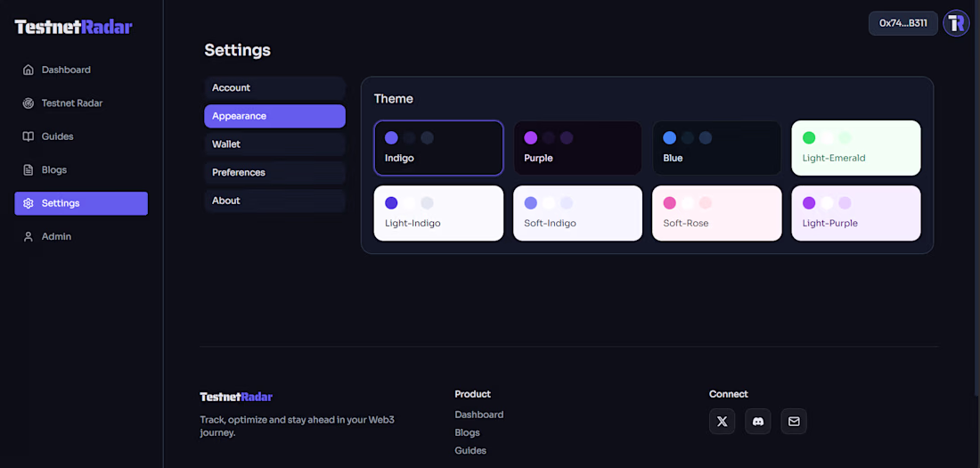This screenshot has height=468, width=980.
Task: Click the Guides book icon
Action: [29, 136]
